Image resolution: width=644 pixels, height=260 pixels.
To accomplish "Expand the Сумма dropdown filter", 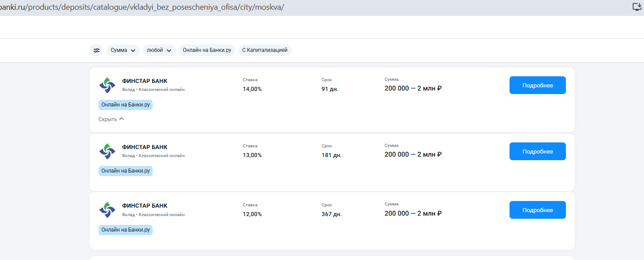I will click(123, 51).
